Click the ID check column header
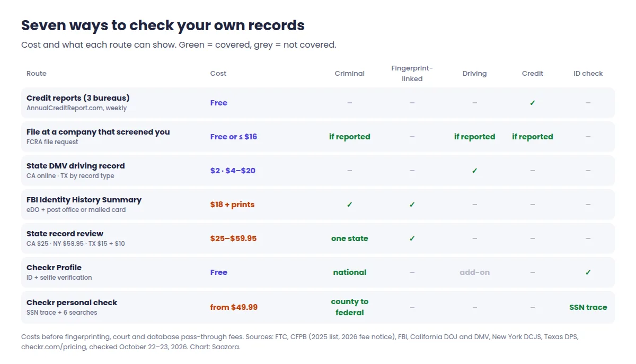Image resolution: width=636 pixels, height=364 pixels. (588, 74)
